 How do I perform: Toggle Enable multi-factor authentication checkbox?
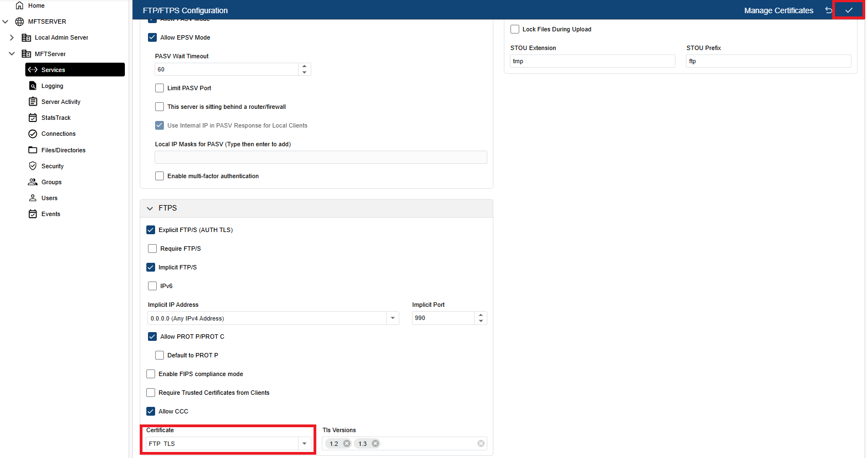point(160,176)
